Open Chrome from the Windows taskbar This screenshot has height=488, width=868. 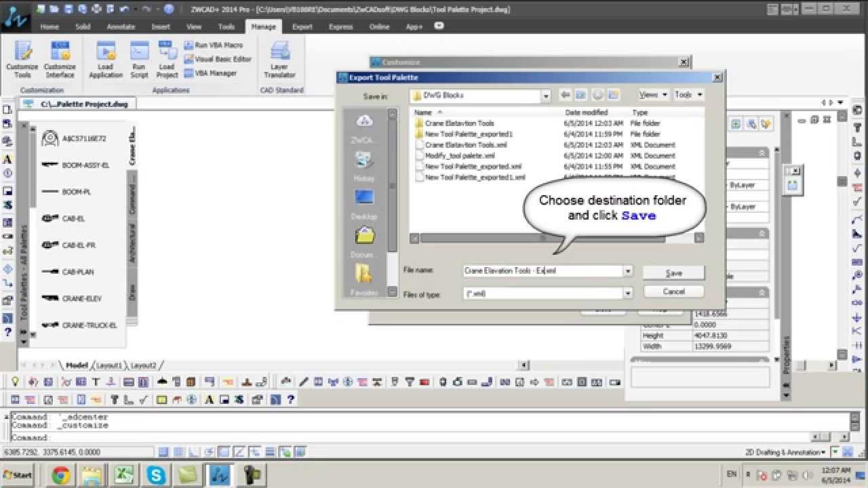[61, 474]
